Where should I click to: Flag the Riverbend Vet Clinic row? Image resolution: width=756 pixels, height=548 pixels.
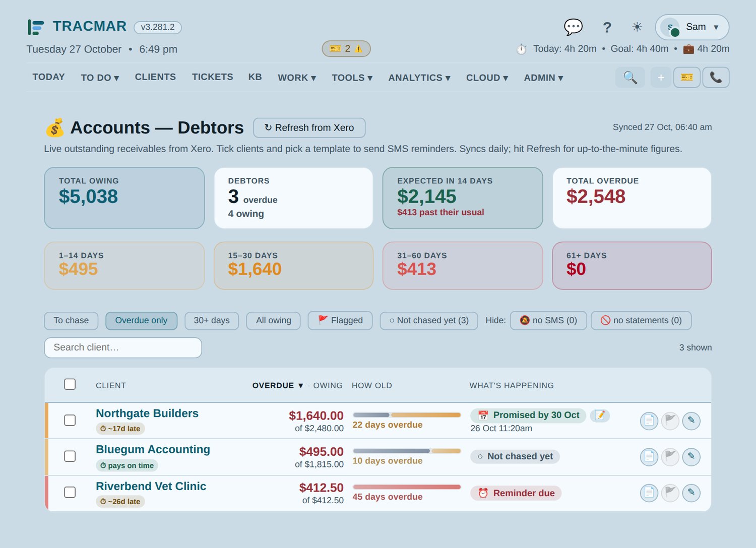[x=670, y=493]
